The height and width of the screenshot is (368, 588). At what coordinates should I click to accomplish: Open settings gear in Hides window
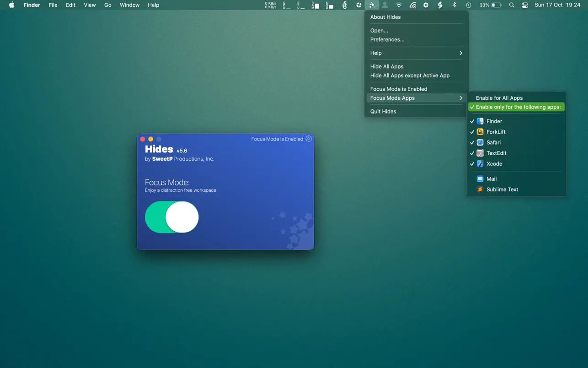pos(309,139)
